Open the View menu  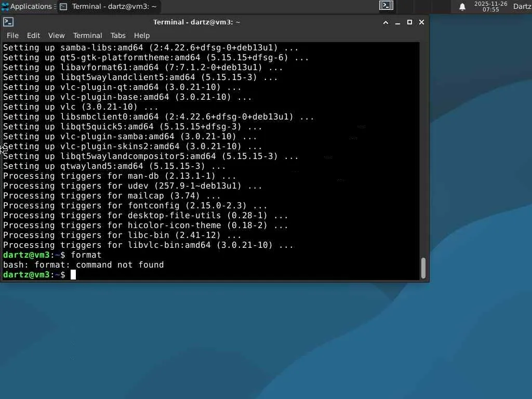click(56, 35)
